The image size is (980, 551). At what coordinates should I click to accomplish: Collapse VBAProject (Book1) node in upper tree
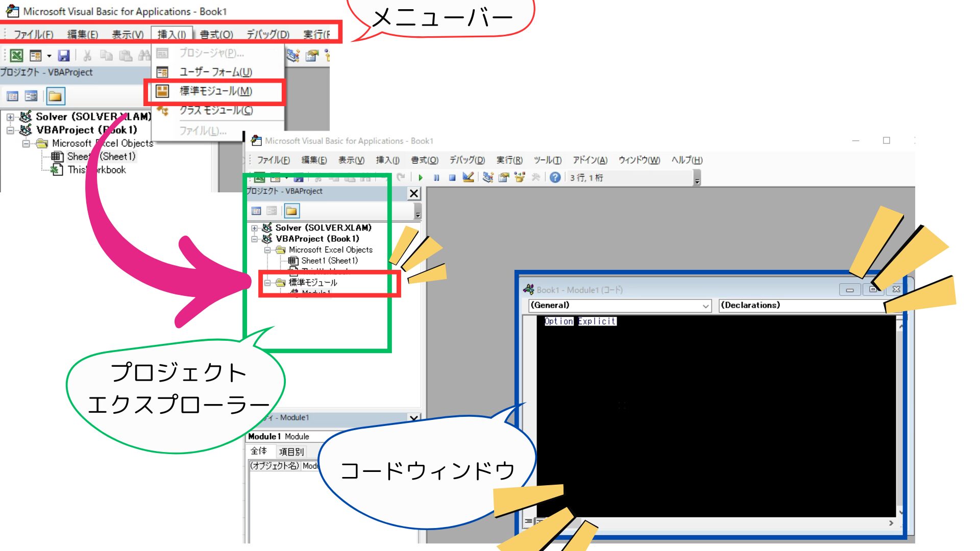click(x=10, y=130)
